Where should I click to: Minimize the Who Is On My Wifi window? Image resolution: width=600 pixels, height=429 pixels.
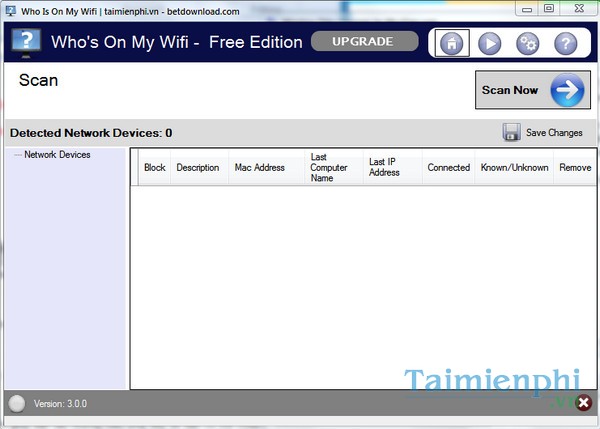pyautogui.click(x=527, y=8)
